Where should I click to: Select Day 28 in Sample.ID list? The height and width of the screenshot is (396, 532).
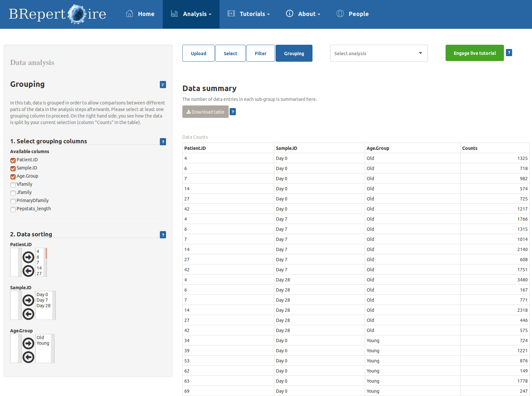pos(43,306)
